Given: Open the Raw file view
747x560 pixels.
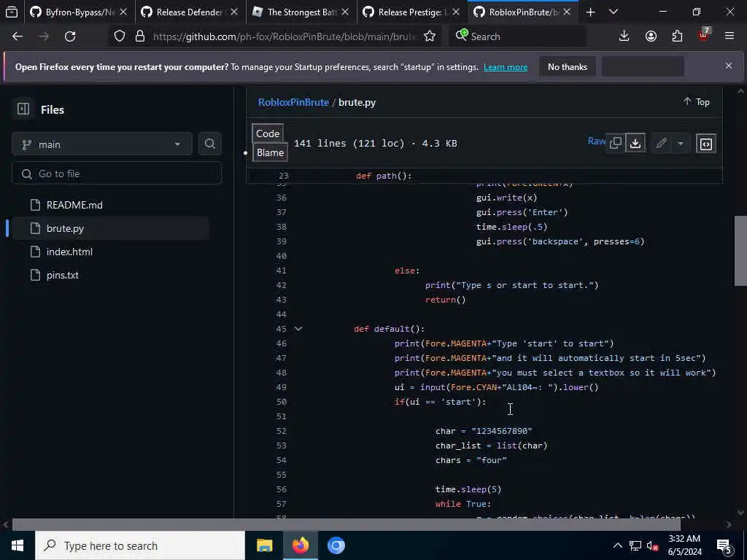Looking at the screenshot, I should pos(597,141).
